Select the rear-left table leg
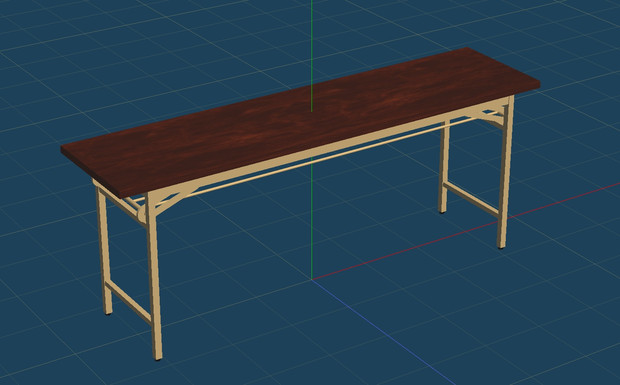The image size is (620, 385). pyautogui.click(x=104, y=249)
